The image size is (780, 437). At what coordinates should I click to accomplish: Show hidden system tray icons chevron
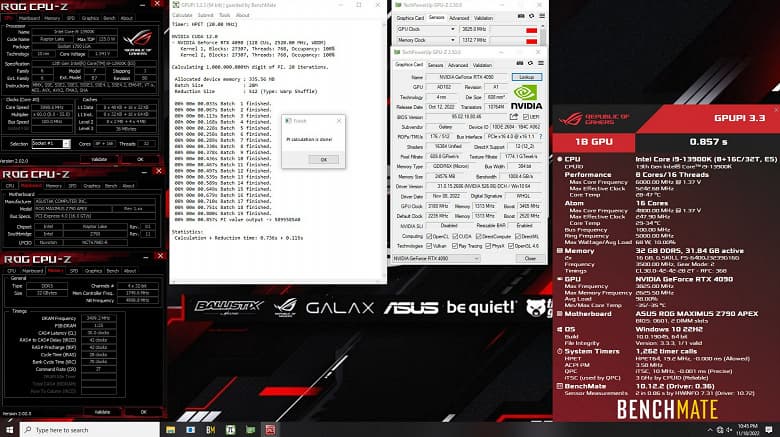(x=710, y=430)
